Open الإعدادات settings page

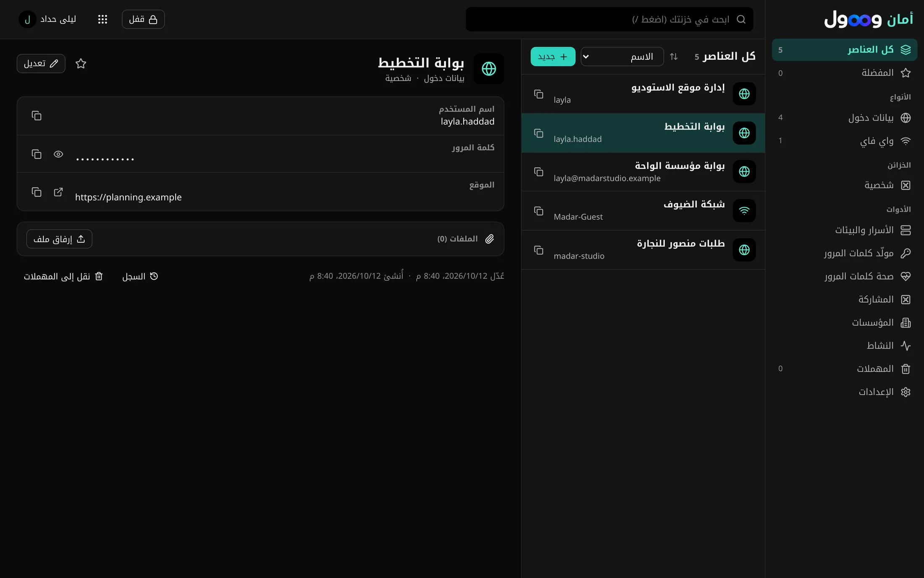845,392
